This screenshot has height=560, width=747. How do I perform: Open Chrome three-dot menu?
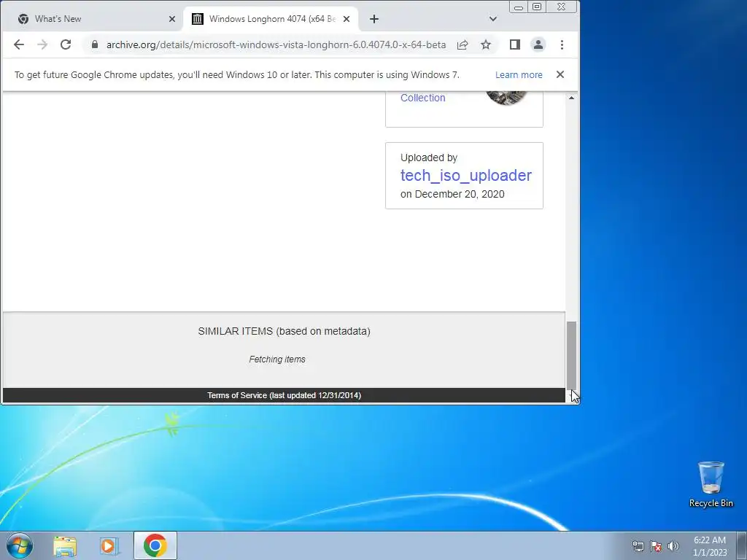(x=562, y=44)
